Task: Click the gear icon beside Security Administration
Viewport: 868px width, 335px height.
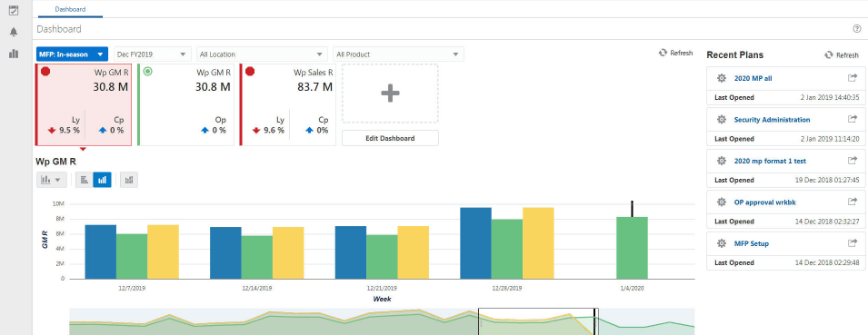Action: tap(722, 120)
